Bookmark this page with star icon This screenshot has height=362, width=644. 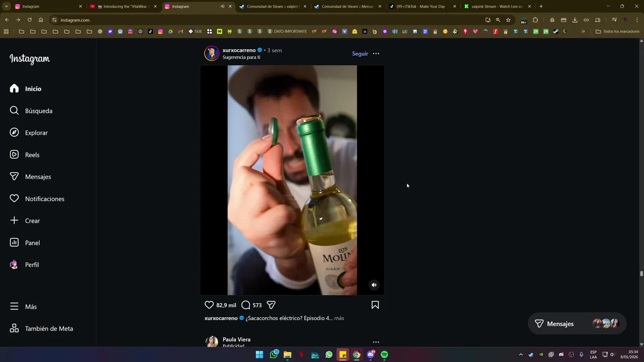(x=508, y=20)
